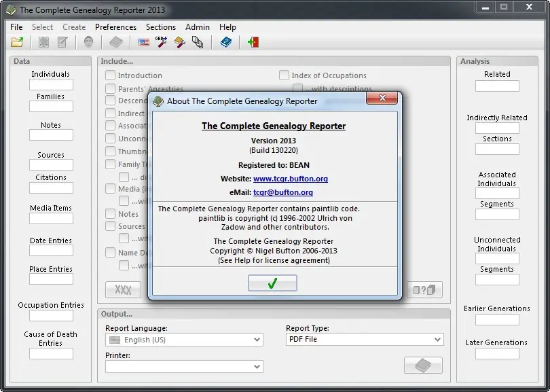Click the greyed Select menu
Image resolution: width=550 pixels, height=392 pixels.
click(x=43, y=27)
